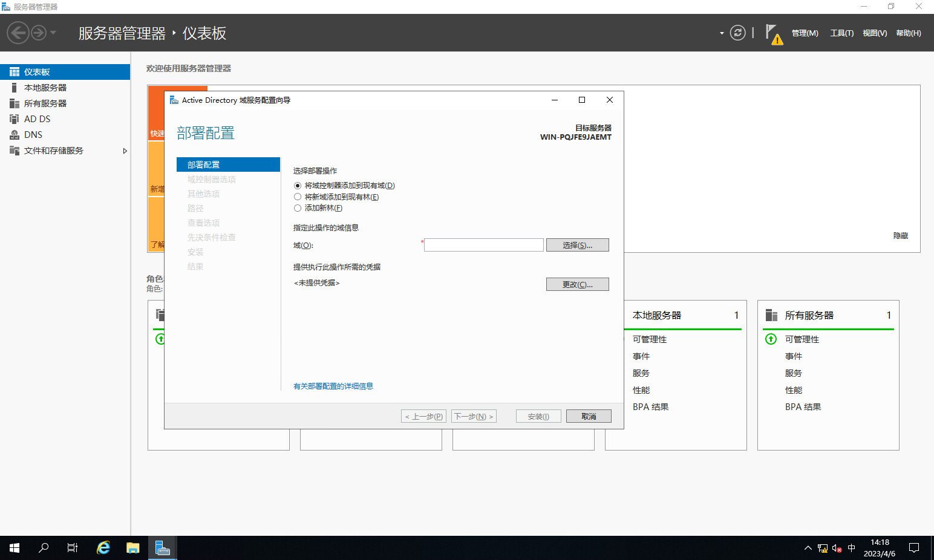Open navigation history dropdown arrow
Screen dimensions: 934x560
point(53,33)
